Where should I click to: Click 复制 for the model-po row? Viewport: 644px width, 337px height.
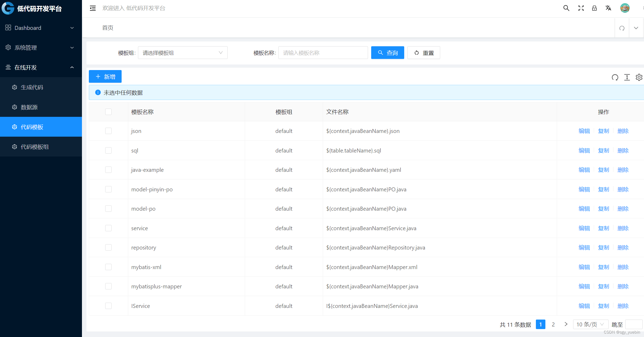604,209
